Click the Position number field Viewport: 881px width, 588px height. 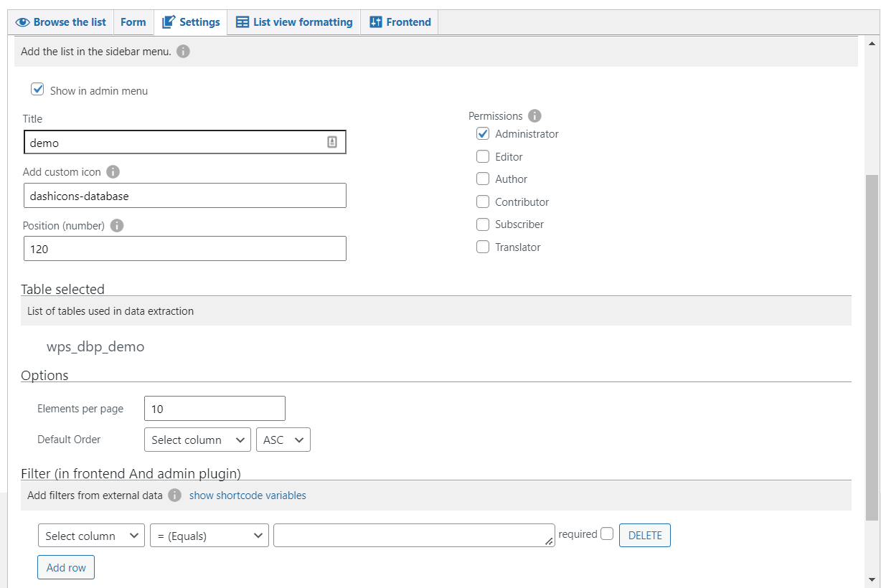point(184,249)
